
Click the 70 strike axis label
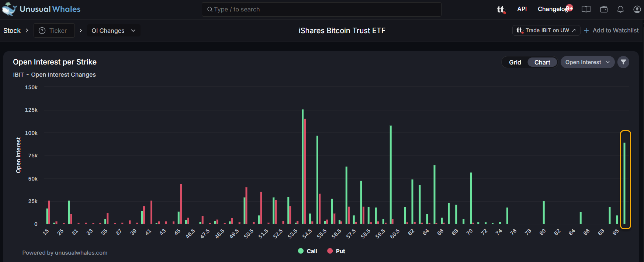[x=469, y=232]
